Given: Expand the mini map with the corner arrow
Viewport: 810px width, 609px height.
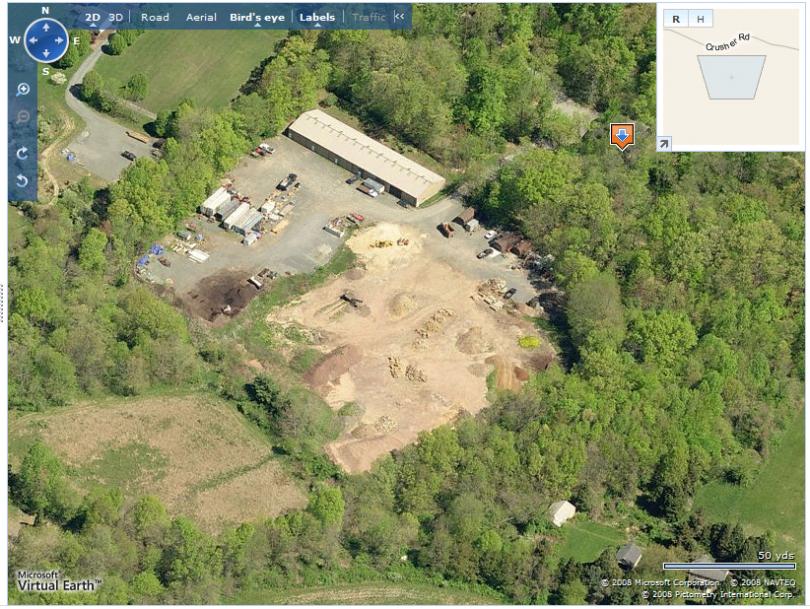Looking at the screenshot, I should [664, 144].
